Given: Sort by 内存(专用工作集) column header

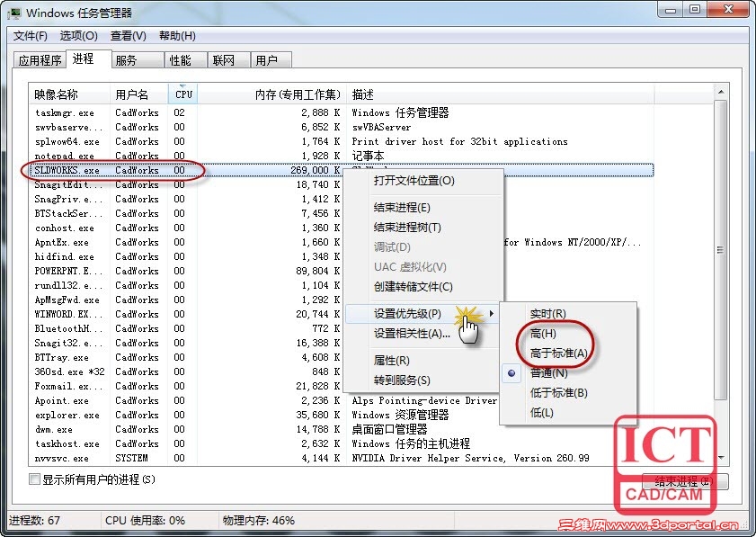Looking at the screenshot, I should tap(272, 94).
